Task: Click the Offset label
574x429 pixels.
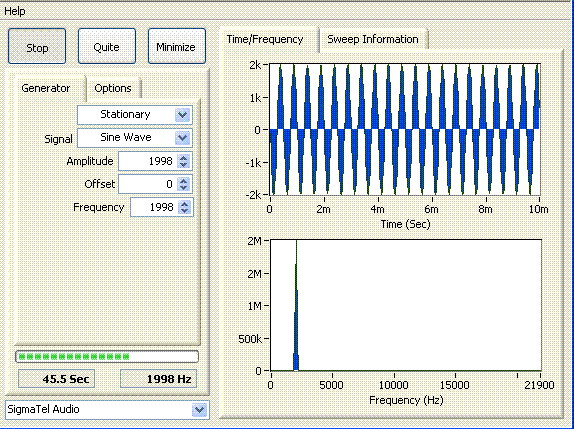Action: (x=100, y=184)
